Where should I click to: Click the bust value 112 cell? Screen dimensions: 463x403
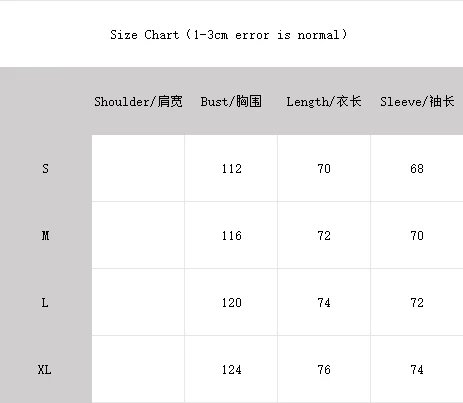click(x=231, y=168)
